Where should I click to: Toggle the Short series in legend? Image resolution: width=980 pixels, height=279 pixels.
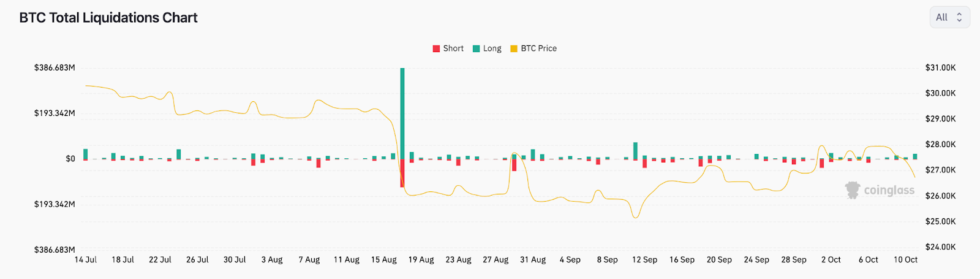[x=453, y=48]
